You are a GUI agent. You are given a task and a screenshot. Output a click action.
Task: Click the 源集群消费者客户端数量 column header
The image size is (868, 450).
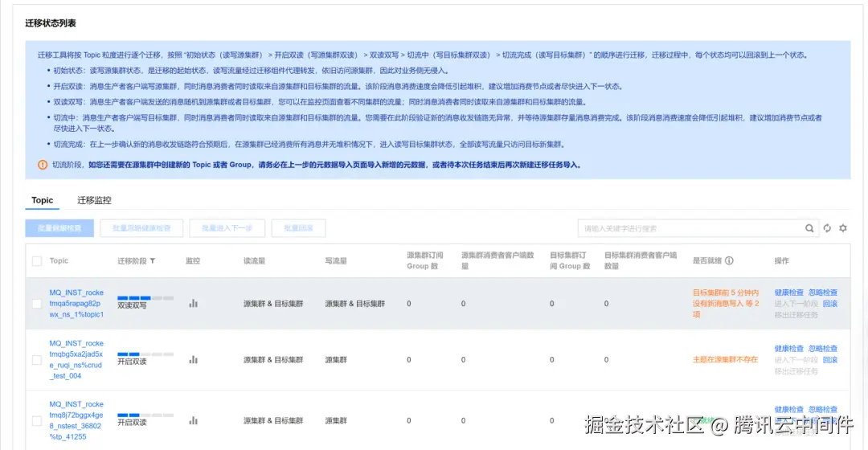497,260
